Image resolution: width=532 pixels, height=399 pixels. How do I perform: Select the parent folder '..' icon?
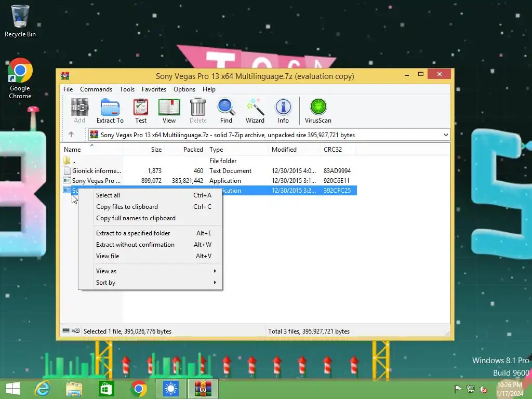(x=67, y=161)
